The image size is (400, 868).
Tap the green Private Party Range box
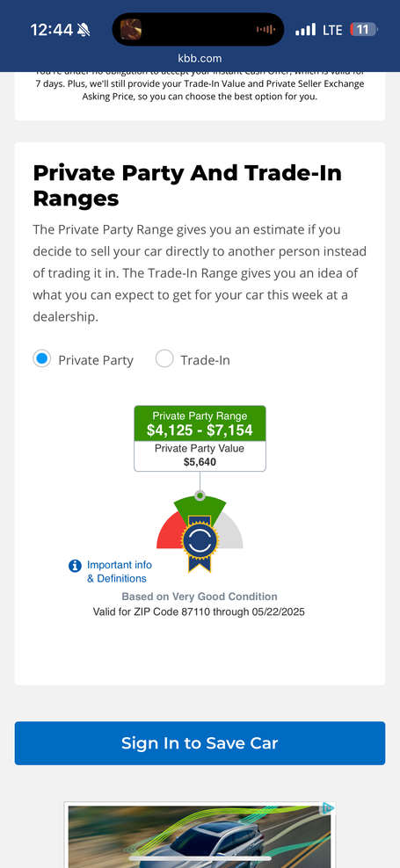pyautogui.click(x=200, y=423)
